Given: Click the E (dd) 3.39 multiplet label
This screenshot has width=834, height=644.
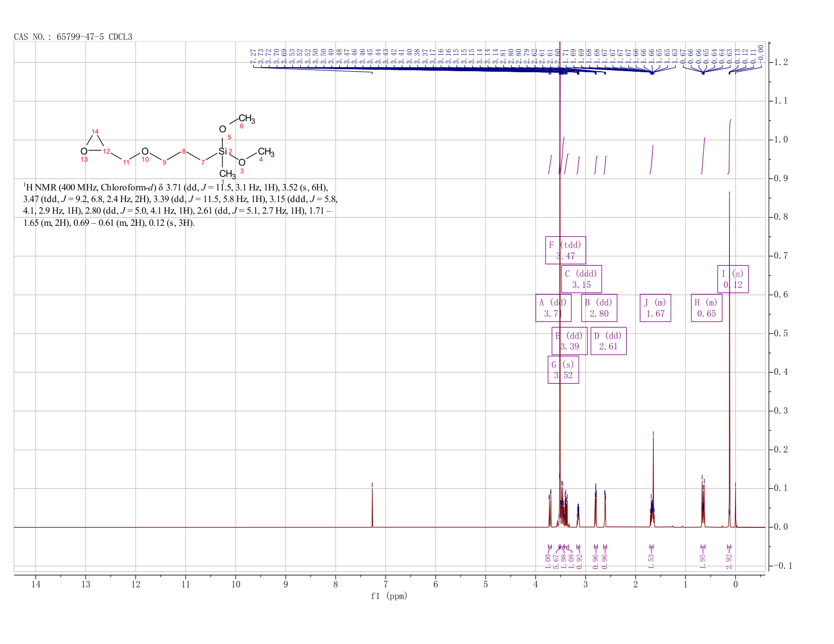Looking at the screenshot, I should 570,341.
